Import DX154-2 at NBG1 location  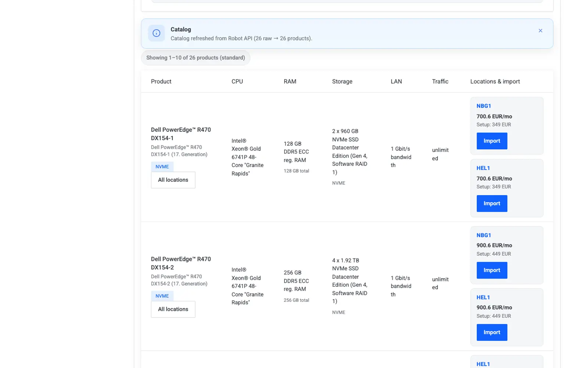(492, 270)
